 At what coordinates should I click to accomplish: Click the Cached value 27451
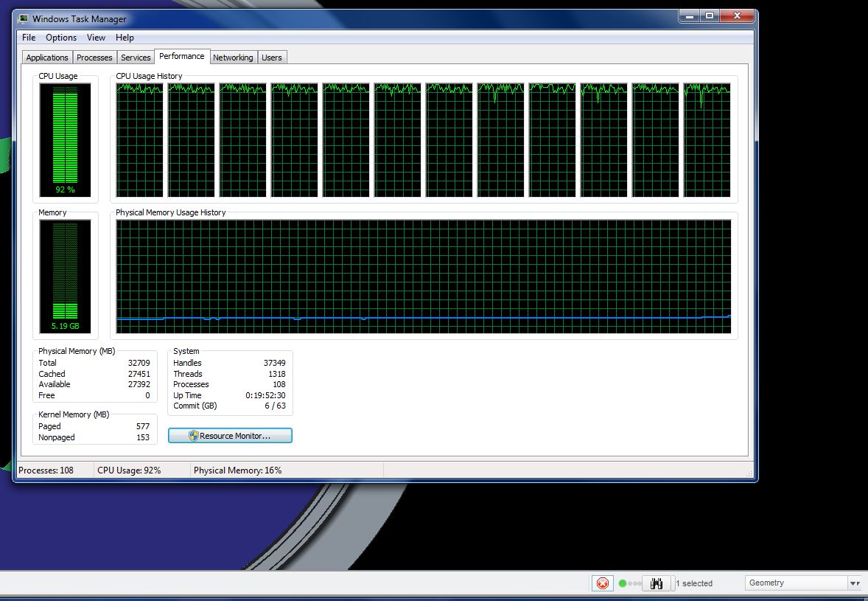click(x=139, y=374)
